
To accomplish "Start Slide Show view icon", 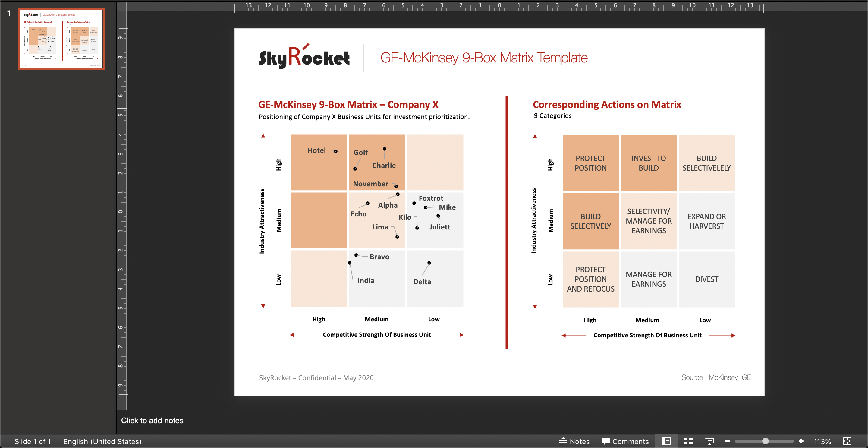I will pyautogui.click(x=710, y=441).
